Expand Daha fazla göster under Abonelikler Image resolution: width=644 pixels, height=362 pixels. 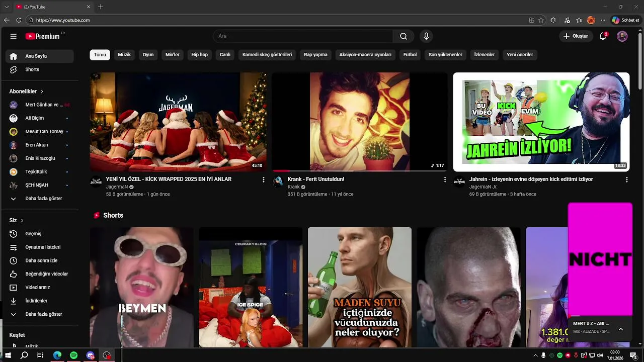[x=40, y=199]
